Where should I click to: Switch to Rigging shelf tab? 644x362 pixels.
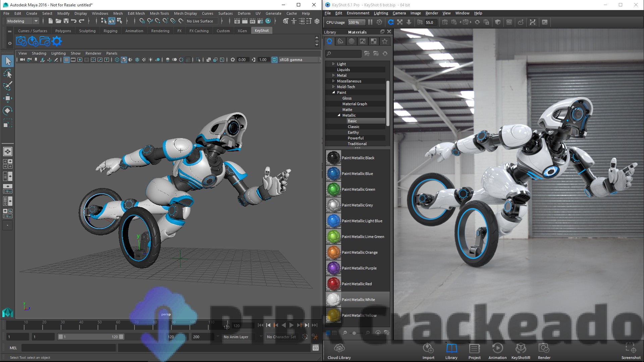coord(110,31)
